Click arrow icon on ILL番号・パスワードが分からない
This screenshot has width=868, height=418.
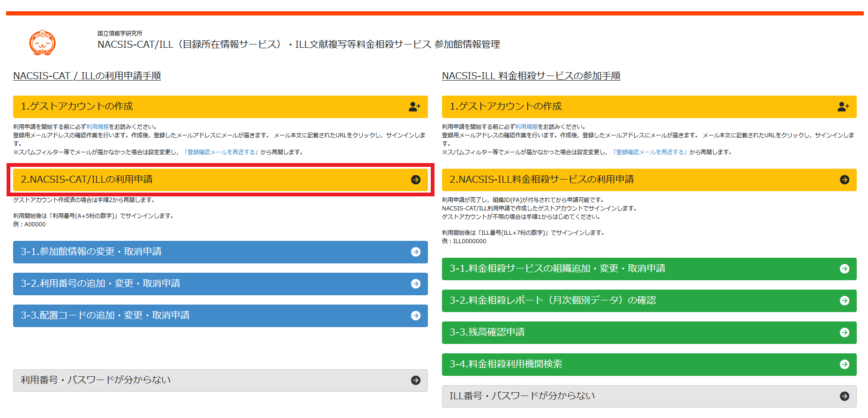(x=845, y=396)
